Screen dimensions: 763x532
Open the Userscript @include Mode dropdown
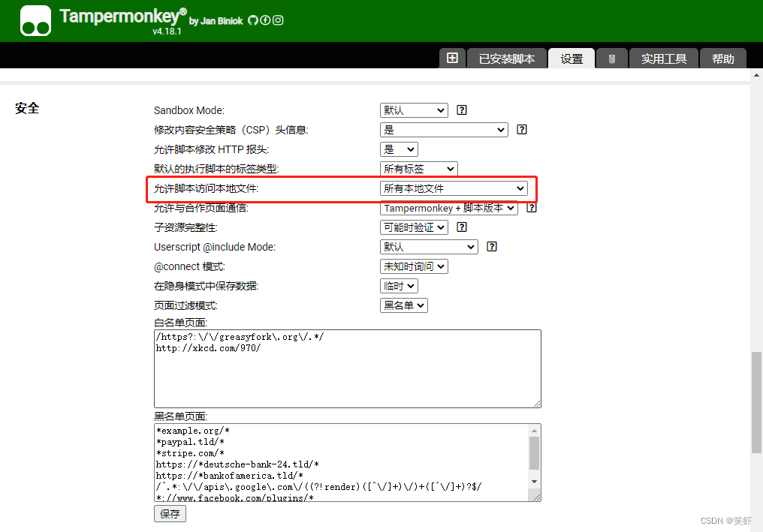tap(429, 247)
